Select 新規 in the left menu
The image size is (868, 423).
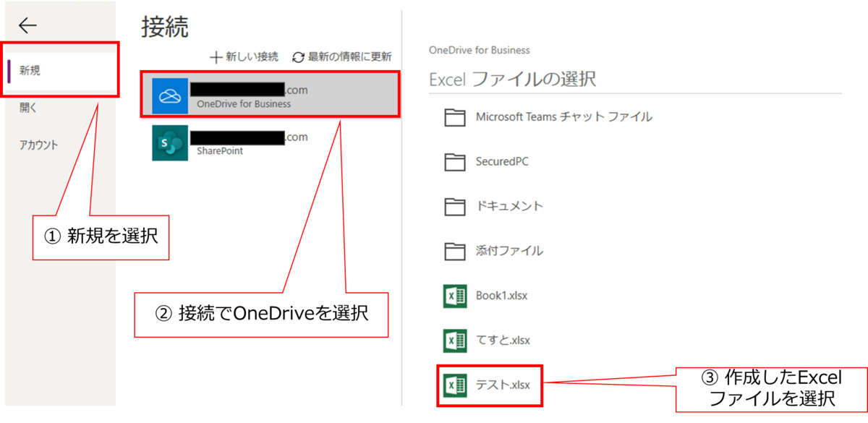30,71
